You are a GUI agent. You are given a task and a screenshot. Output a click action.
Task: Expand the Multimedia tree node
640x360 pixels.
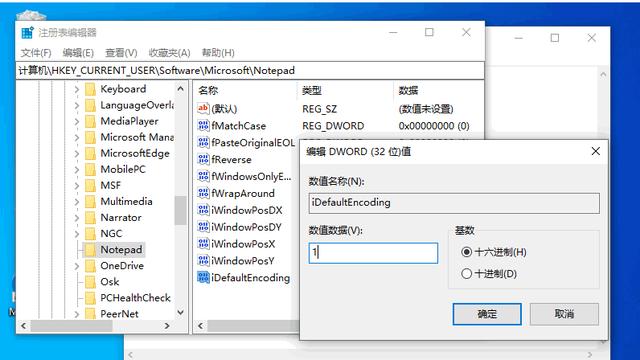[x=77, y=202]
